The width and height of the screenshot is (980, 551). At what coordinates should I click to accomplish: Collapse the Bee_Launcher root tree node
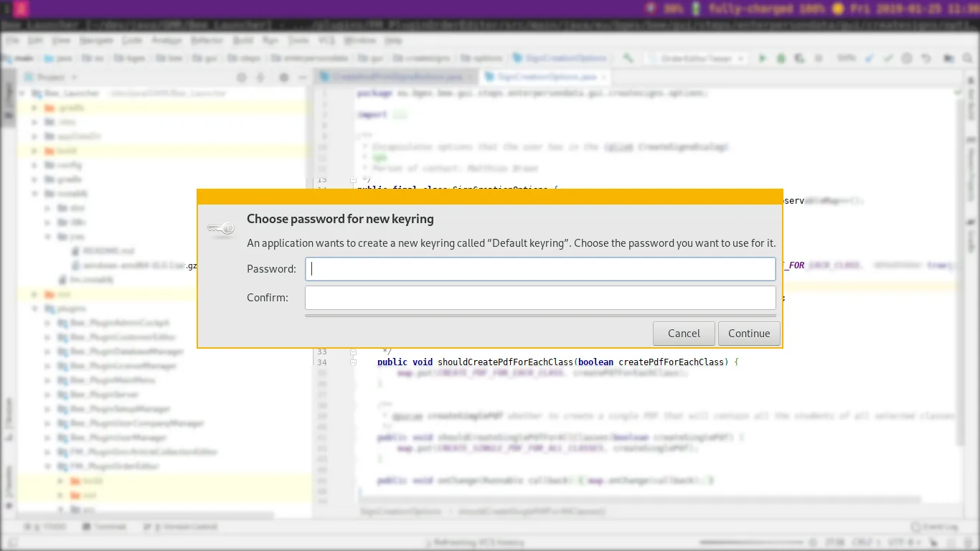pos(22,93)
